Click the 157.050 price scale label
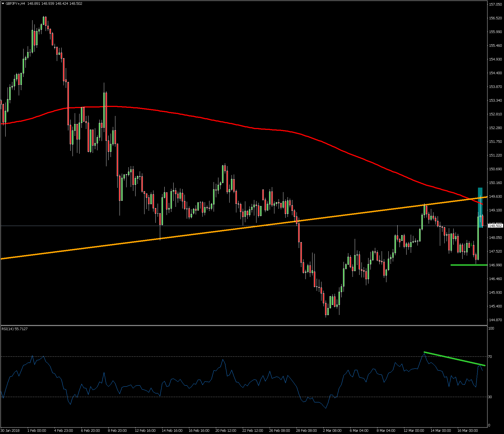This screenshot has height=434, width=504. (495, 4)
